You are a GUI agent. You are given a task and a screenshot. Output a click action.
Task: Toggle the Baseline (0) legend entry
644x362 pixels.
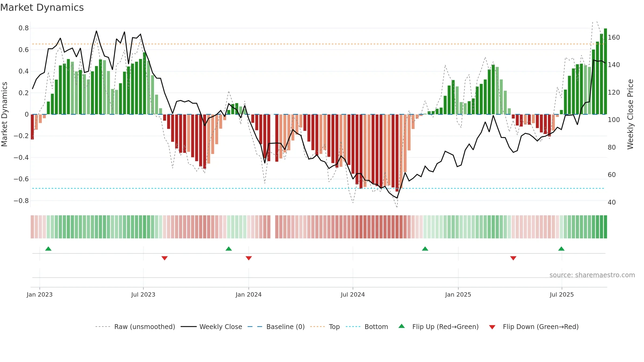[276, 327]
